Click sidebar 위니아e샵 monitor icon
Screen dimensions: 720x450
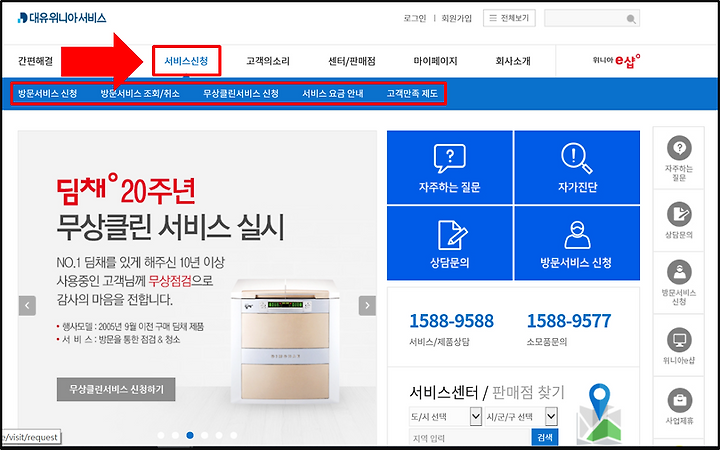(679, 340)
